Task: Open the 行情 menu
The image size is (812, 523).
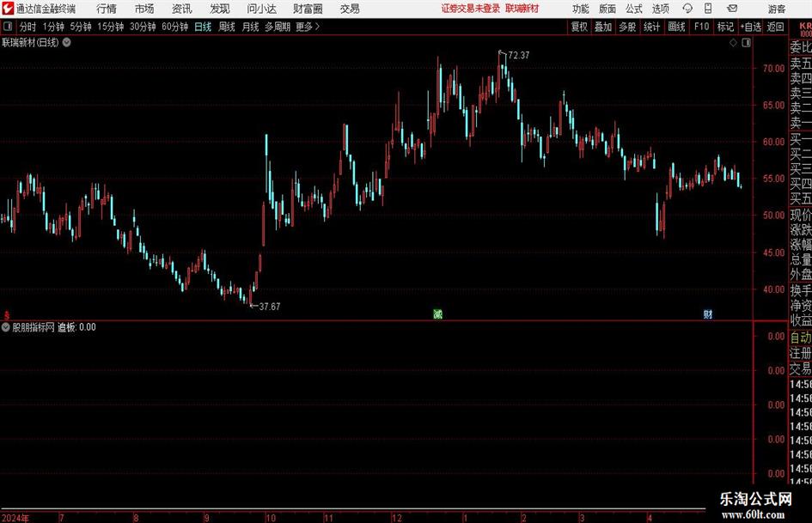Action: pos(107,9)
